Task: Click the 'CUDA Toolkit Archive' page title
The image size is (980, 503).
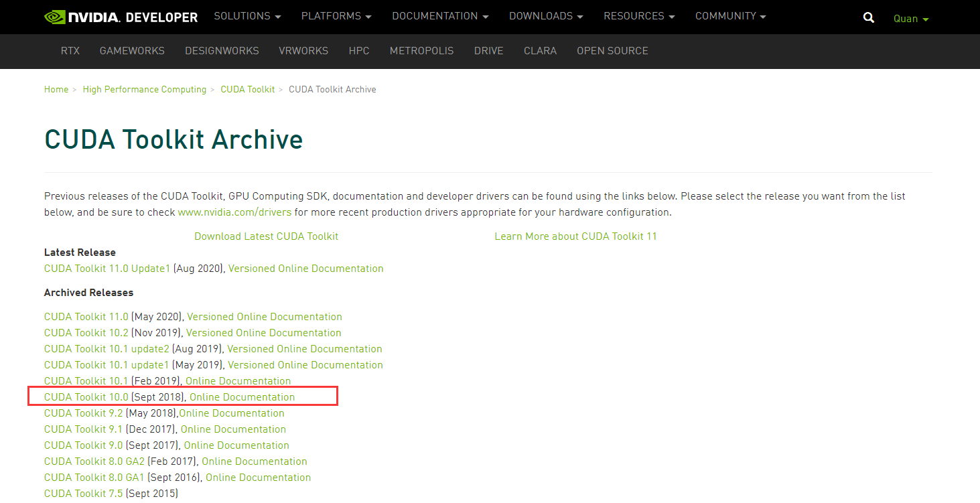Action: [x=173, y=139]
